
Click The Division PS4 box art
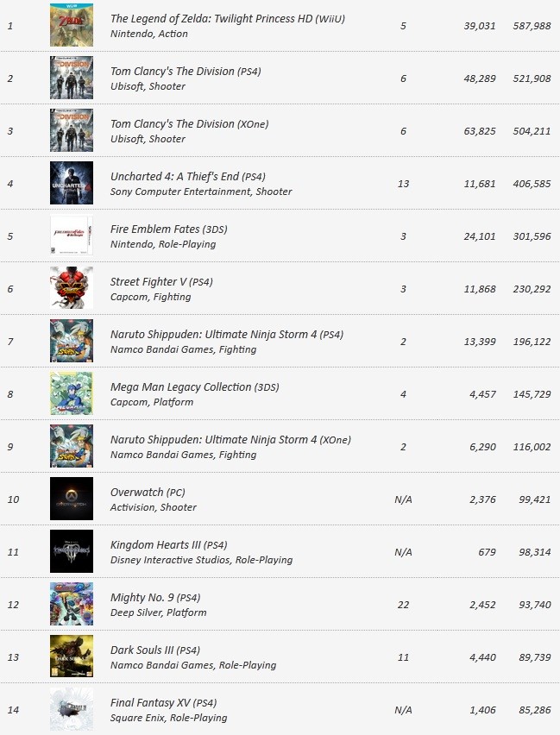72,78
